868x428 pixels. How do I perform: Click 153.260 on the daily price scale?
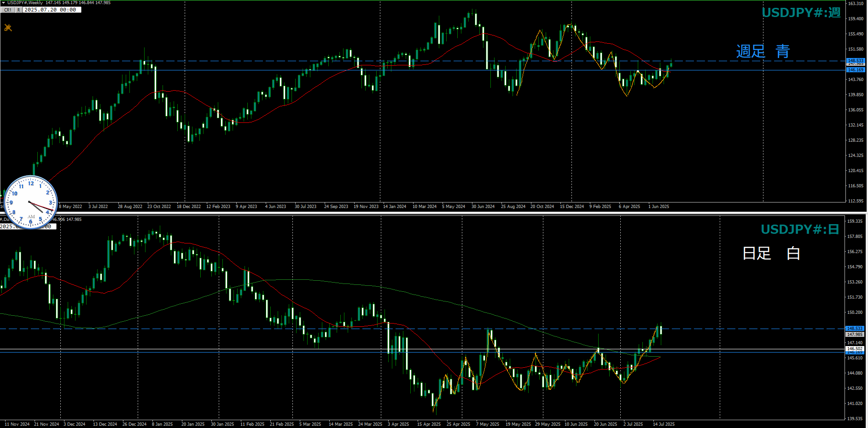pos(855,282)
